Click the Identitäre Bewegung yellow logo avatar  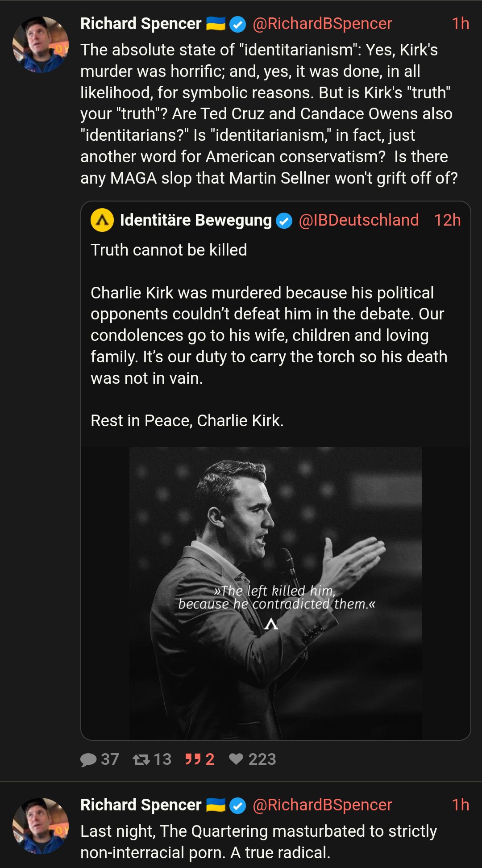pos(102,220)
